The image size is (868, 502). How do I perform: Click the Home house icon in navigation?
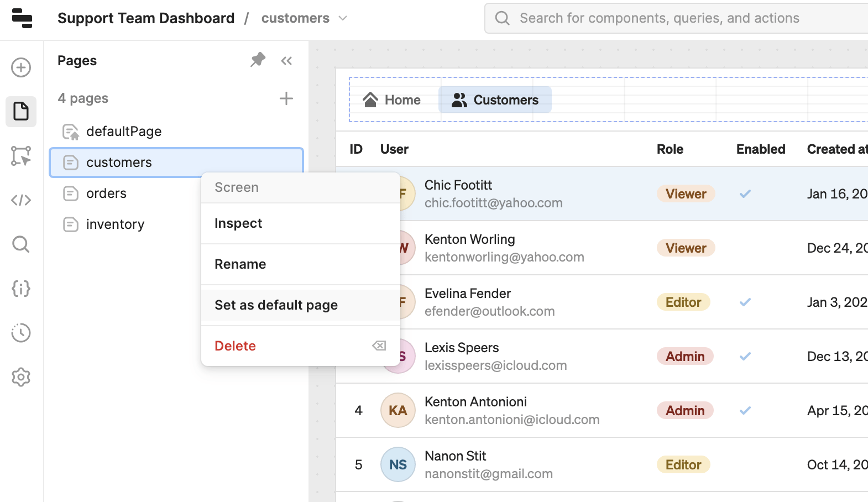click(370, 100)
